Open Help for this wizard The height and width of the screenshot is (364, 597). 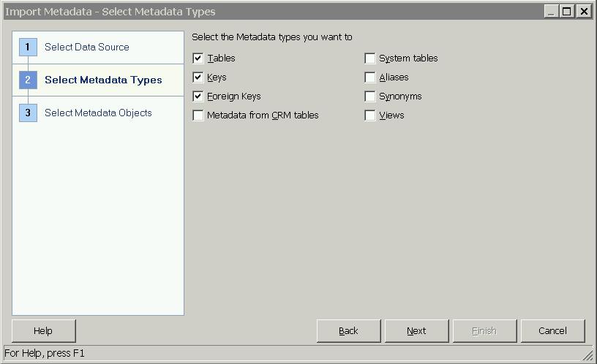[43, 331]
